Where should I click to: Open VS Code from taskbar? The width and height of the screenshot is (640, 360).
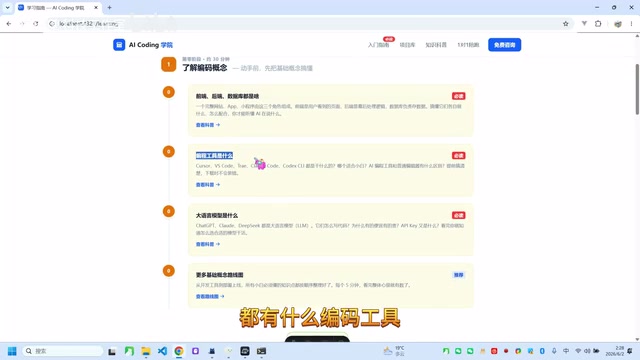pyautogui.click(x=162, y=351)
